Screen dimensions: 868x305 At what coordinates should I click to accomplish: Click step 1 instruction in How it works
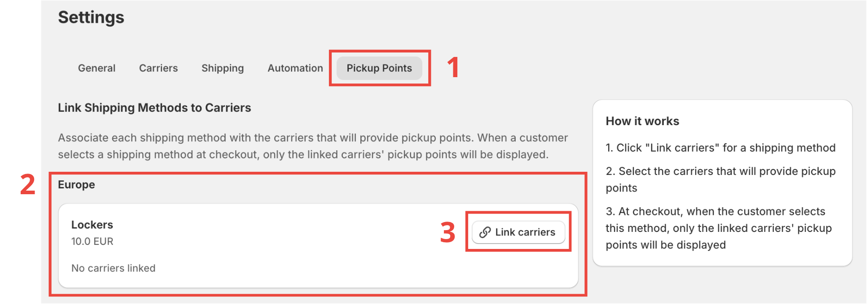[x=721, y=148]
